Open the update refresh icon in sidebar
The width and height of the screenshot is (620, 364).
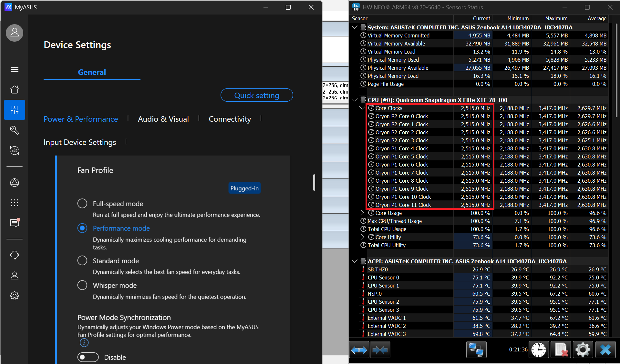[x=15, y=150]
